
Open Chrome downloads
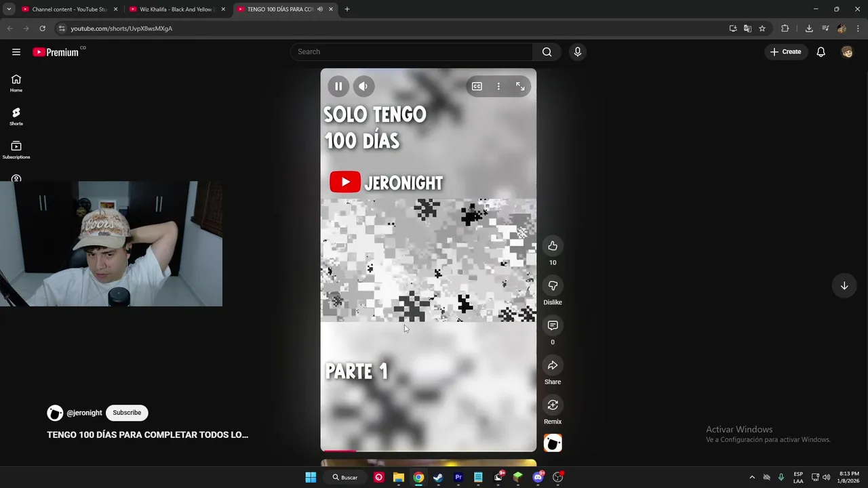[809, 28]
